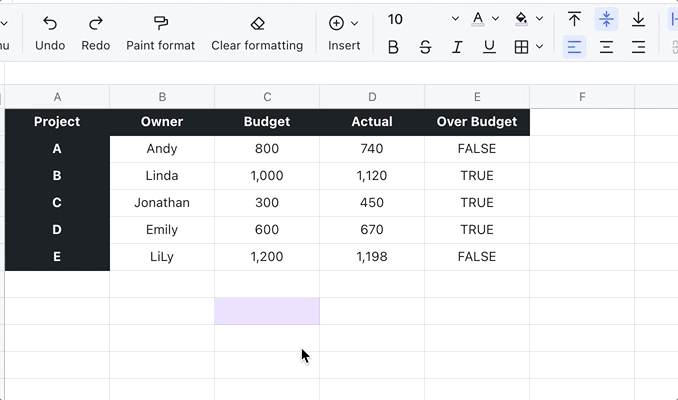
Task: Toggle bold formatting
Action: [x=393, y=47]
